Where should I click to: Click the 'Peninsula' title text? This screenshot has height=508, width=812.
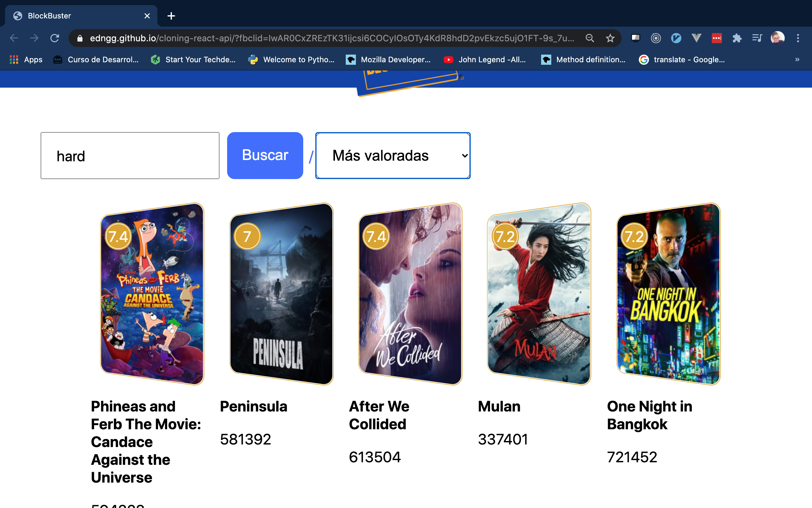[x=254, y=406]
